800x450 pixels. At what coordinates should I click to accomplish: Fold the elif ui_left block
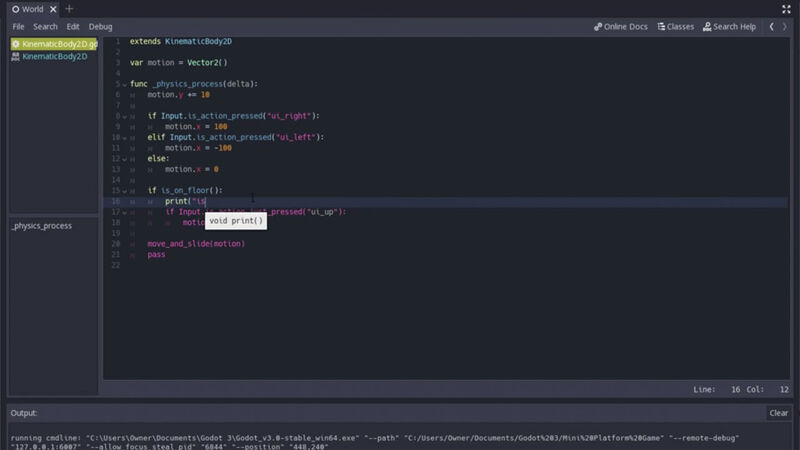tap(124, 138)
